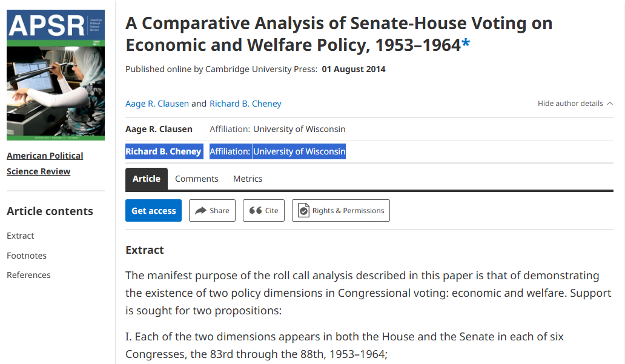This screenshot has height=364, width=625.
Task: Open author link Richard B. Cheney
Action: click(x=245, y=104)
